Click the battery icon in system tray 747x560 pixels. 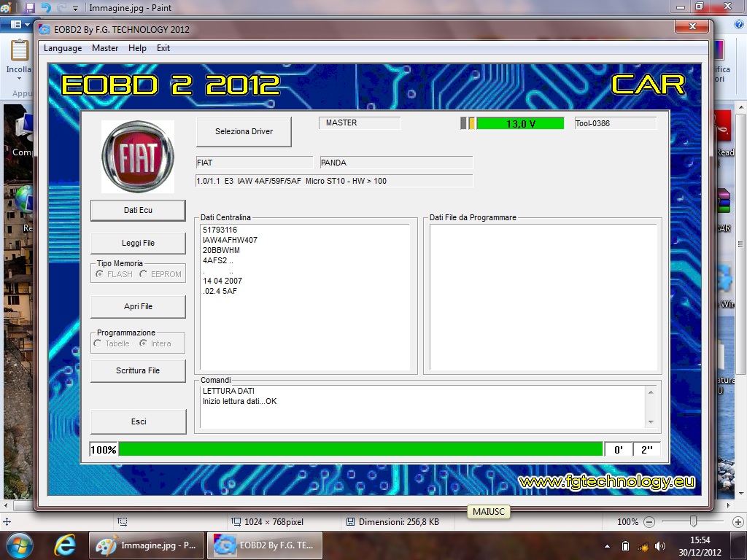(625, 545)
